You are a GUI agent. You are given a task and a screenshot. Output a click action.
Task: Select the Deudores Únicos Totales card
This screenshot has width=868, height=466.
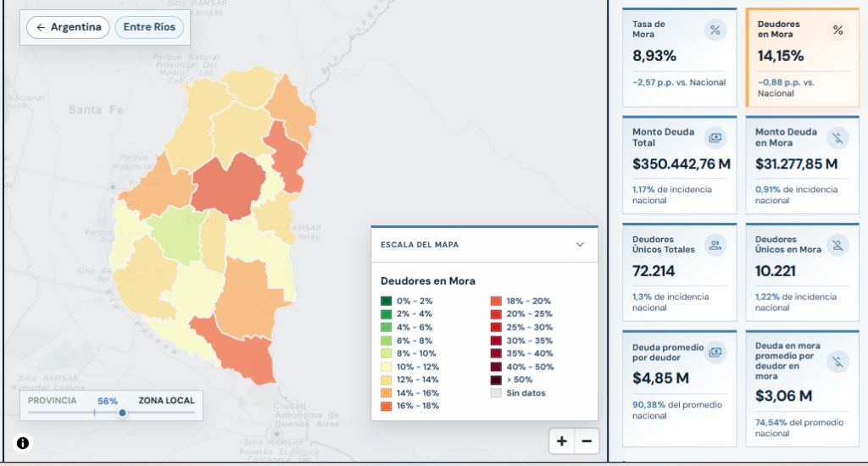pos(679,272)
